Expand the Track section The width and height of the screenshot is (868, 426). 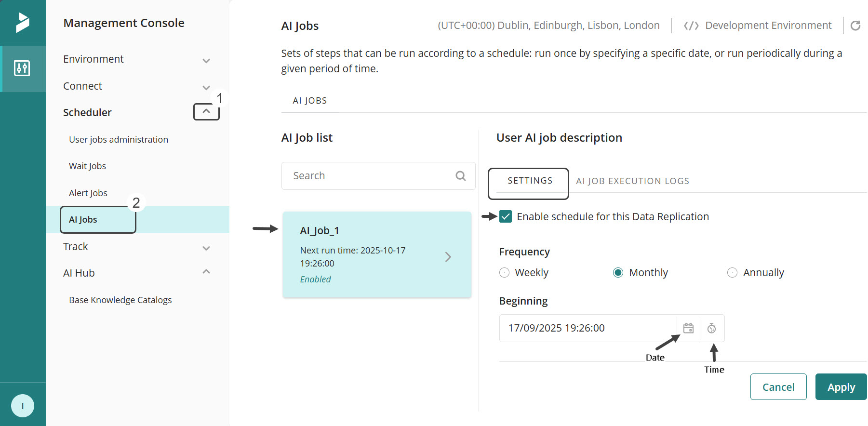[206, 248]
